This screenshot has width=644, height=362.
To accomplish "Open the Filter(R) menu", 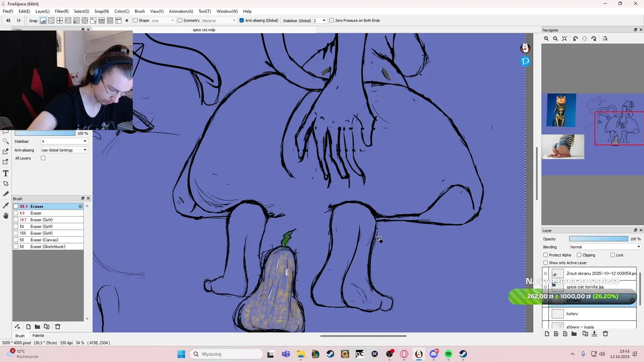I will (62, 11).
